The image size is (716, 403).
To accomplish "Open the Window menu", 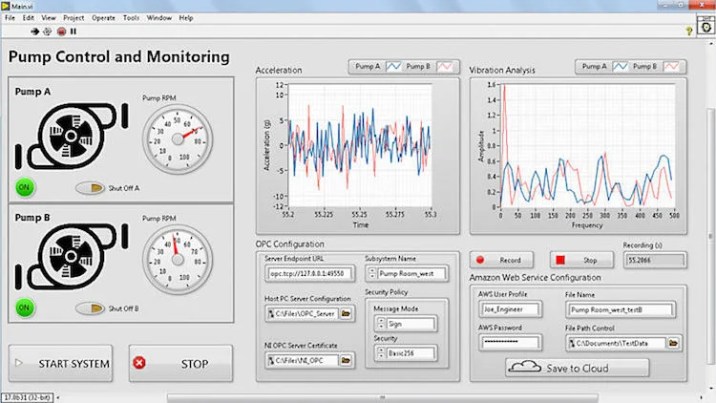I will (x=159, y=18).
